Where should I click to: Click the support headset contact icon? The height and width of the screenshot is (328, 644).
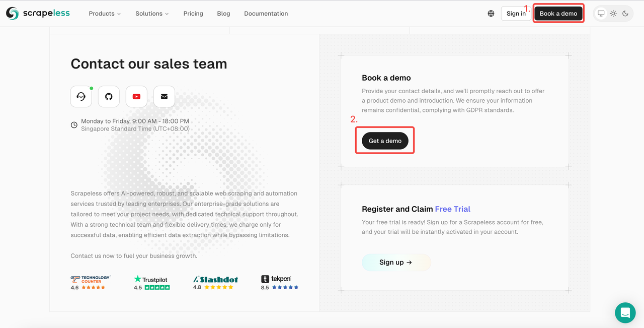[81, 97]
